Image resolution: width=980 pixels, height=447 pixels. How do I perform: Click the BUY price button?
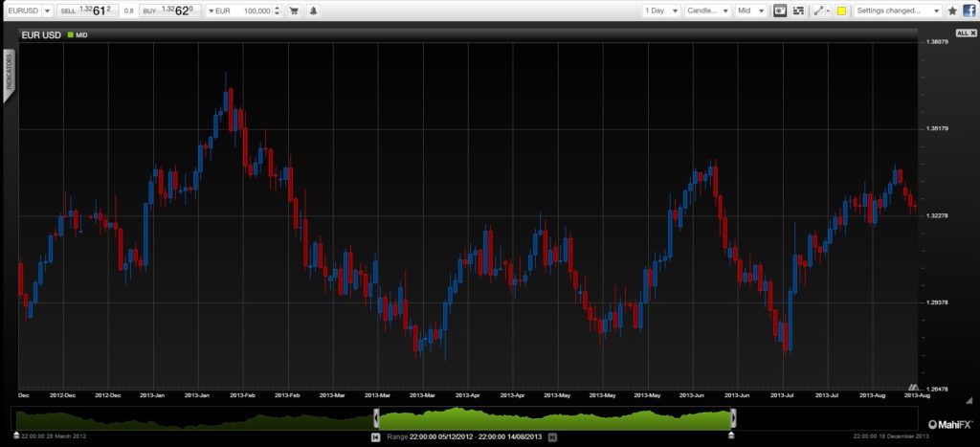pyautogui.click(x=169, y=11)
